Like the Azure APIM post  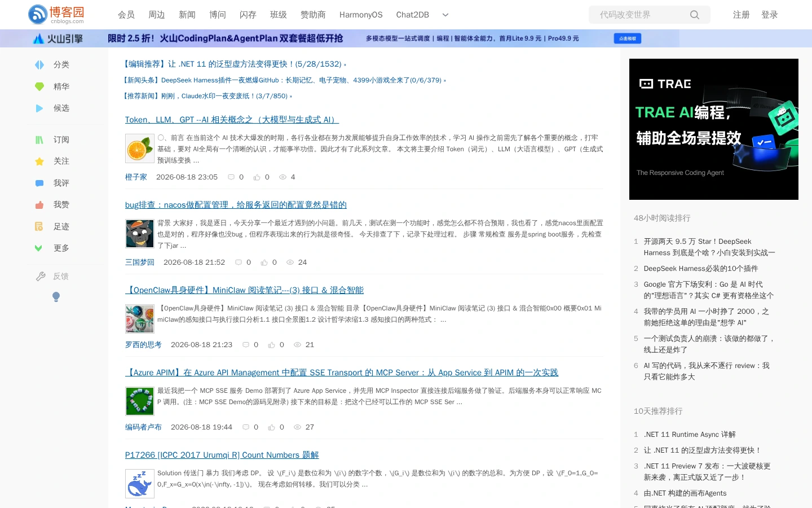coord(271,427)
